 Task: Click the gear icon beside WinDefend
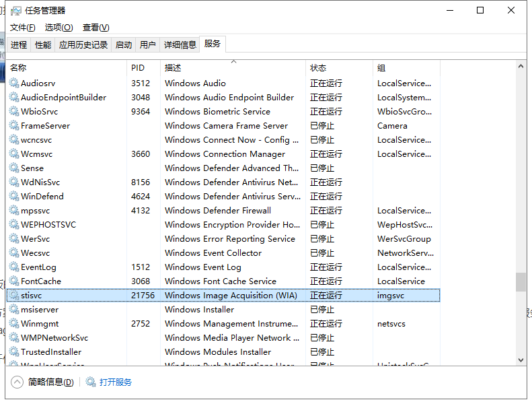tap(14, 196)
